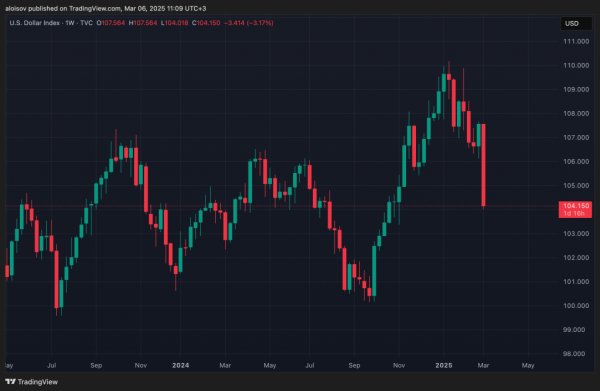600x391 pixels.
Task: Click the TradingView.com link in the header text
Action: tap(95, 8)
